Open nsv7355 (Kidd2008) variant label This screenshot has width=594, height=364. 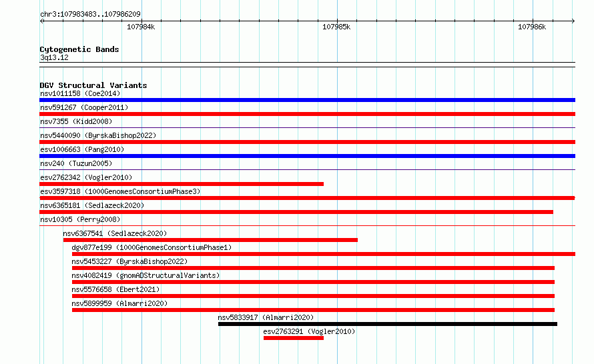76,121
